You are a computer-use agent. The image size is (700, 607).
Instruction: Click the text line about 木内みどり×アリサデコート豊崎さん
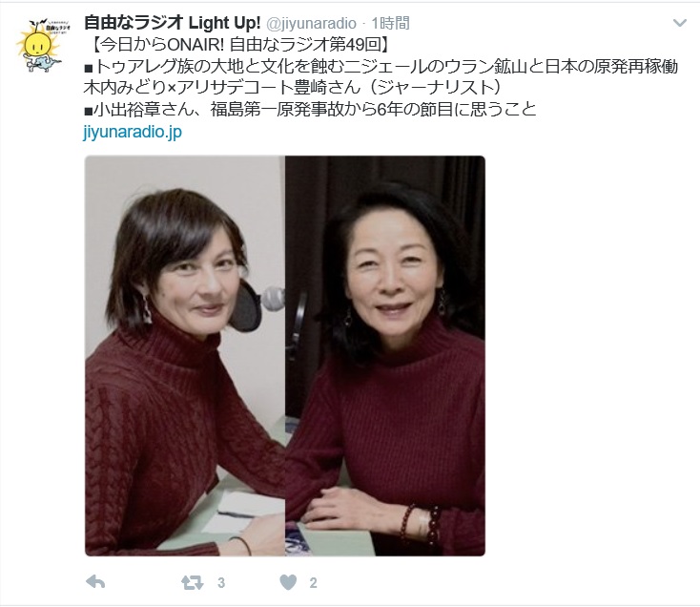point(292,88)
